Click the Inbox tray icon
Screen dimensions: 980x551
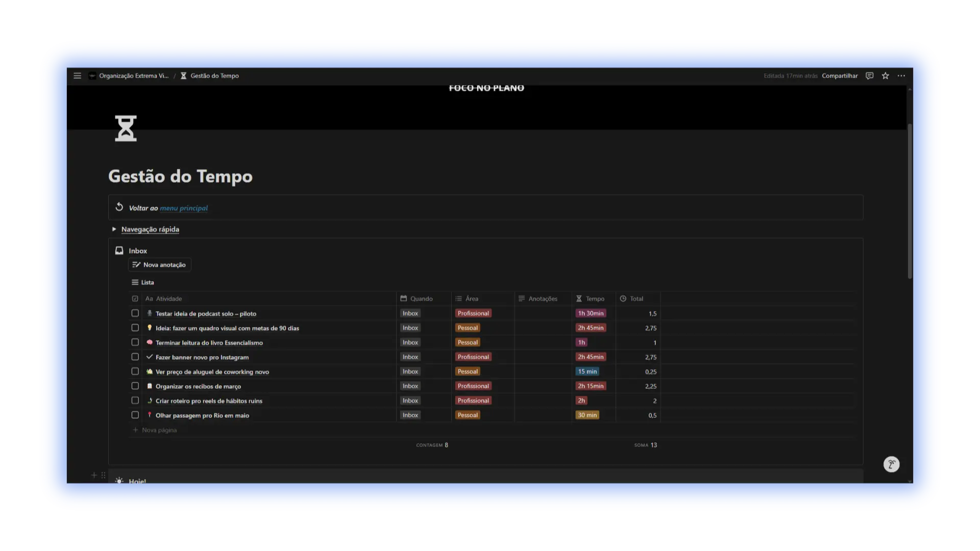pyautogui.click(x=119, y=251)
